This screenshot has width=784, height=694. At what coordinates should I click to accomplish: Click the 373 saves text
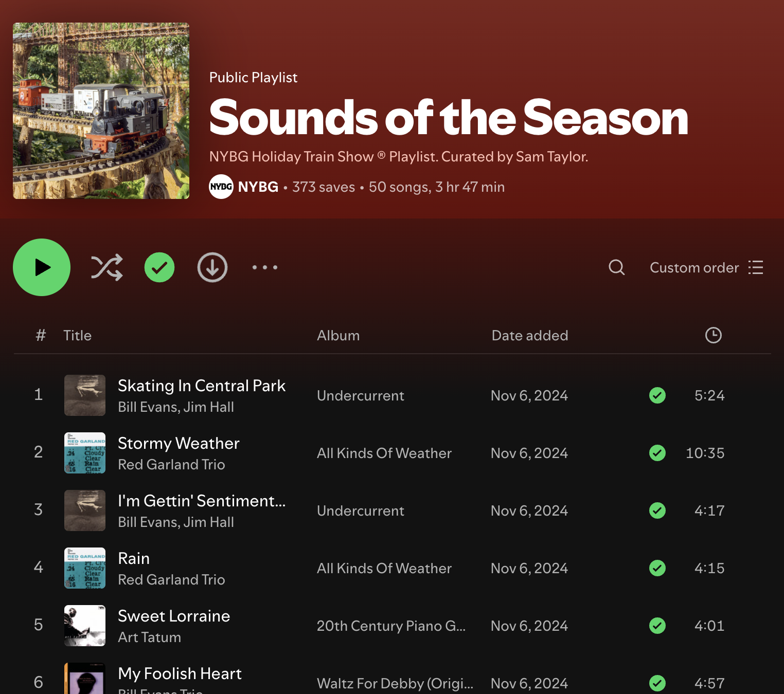(x=324, y=187)
